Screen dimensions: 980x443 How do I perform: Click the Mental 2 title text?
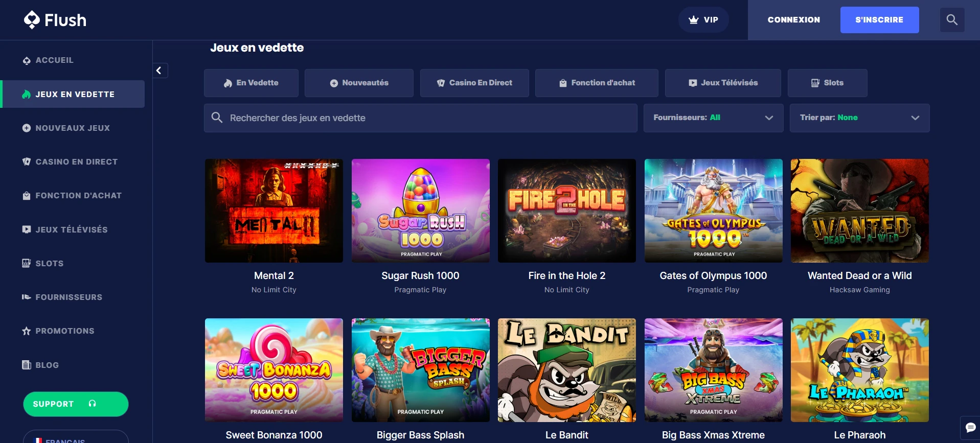[x=274, y=276]
